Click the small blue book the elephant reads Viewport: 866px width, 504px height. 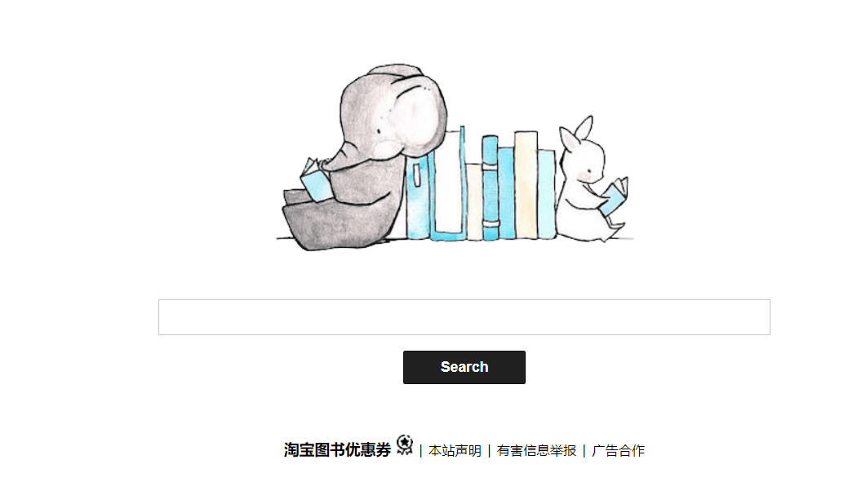[317, 180]
